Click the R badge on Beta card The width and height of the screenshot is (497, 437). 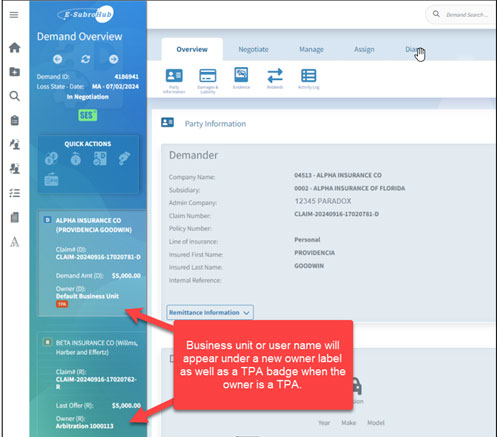click(x=47, y=342)
